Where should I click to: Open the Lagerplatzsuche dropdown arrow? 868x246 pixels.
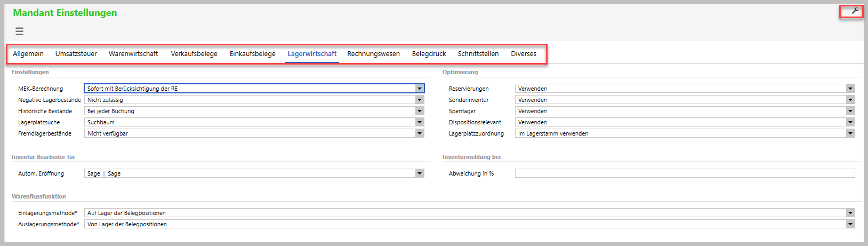click(420, 122)
